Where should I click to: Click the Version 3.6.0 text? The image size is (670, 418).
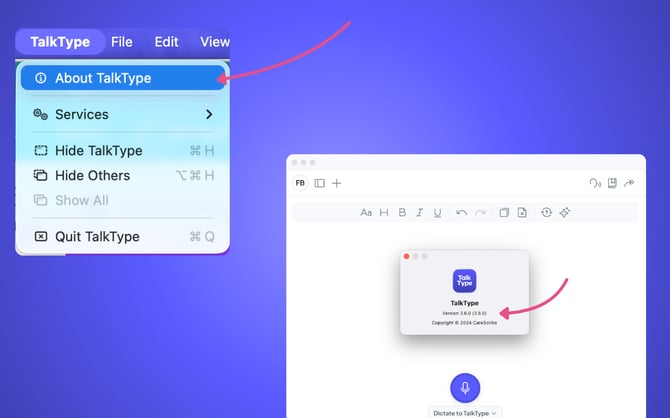(464, 313)
